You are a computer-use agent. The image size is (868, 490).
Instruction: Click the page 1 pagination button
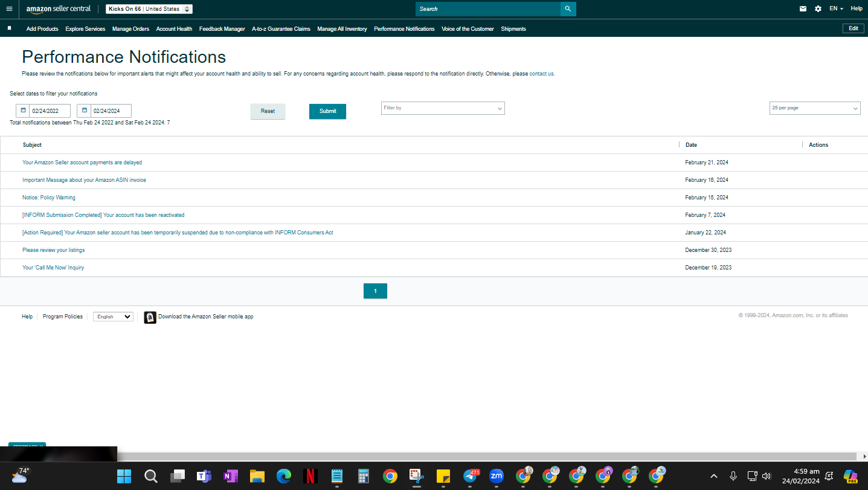coord(375,291)
